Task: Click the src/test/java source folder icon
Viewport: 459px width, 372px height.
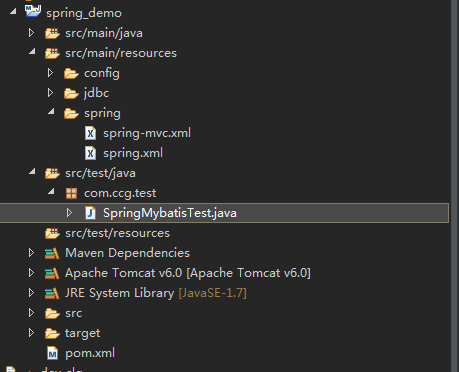Action: pos(52,173)
